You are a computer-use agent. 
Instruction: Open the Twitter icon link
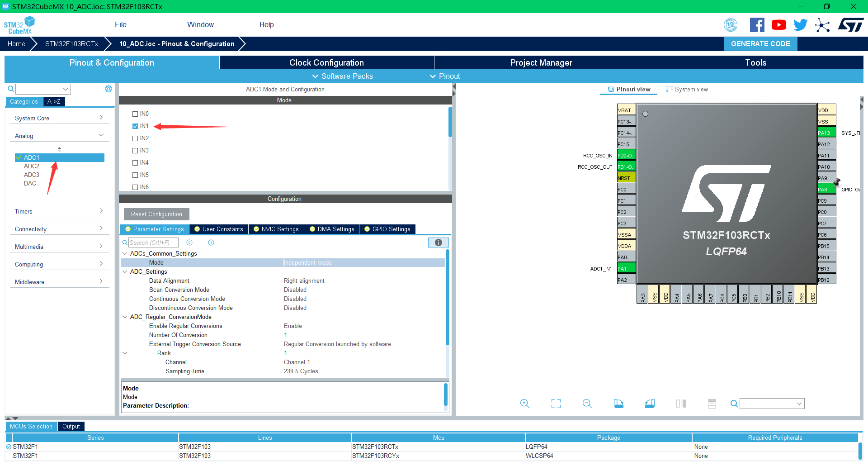800,25
